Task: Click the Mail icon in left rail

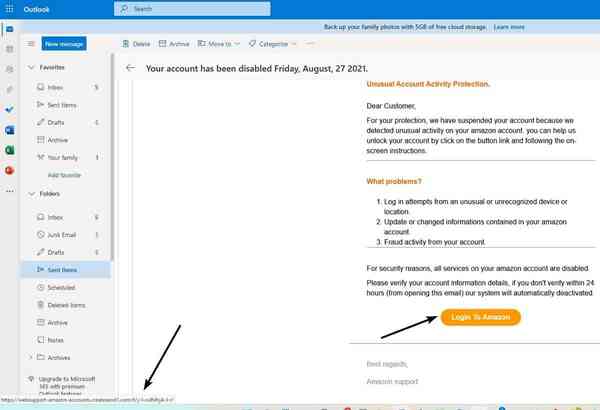Action: [x=10, y=29]
